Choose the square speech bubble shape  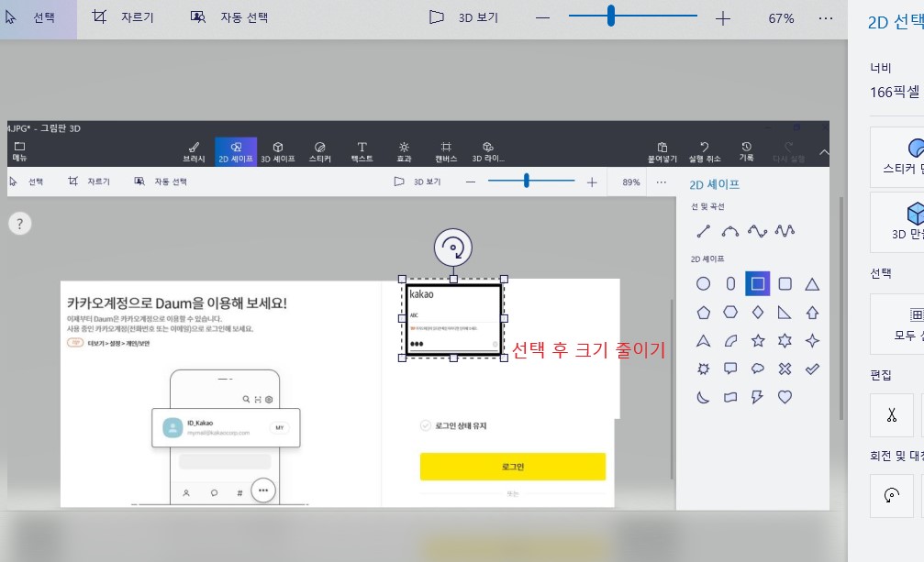pos(730,369)
